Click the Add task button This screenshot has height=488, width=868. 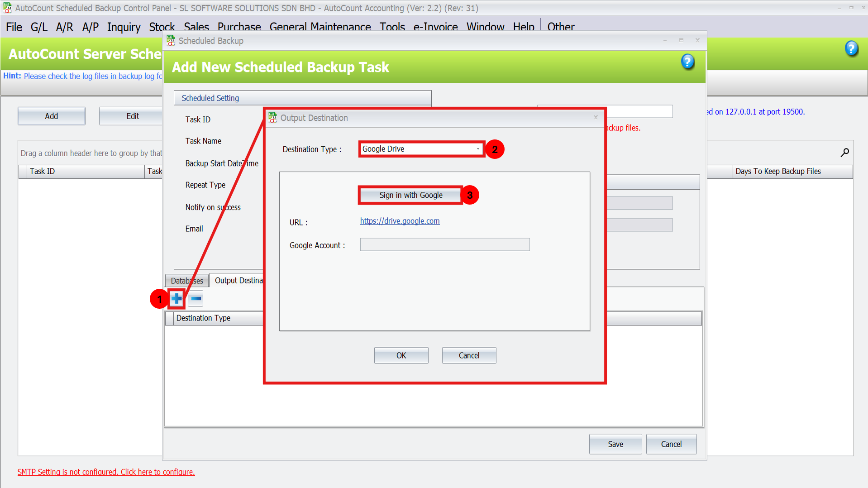51,116
